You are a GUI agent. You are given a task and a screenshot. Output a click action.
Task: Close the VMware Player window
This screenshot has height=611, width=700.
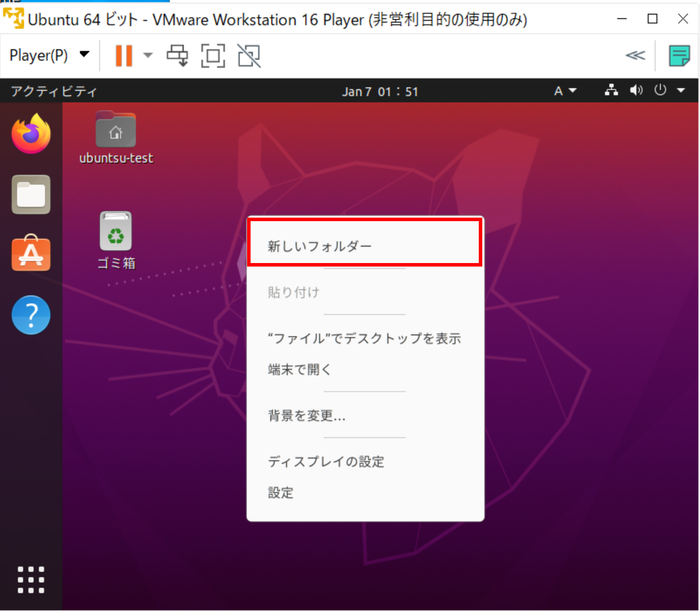(x=683, y=19)
